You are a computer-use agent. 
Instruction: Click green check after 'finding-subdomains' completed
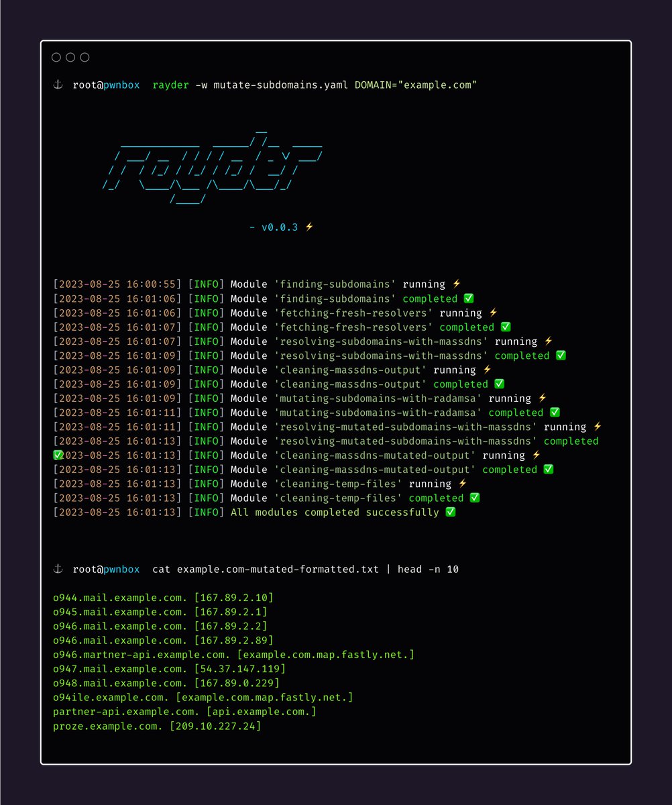click(469, 299)
